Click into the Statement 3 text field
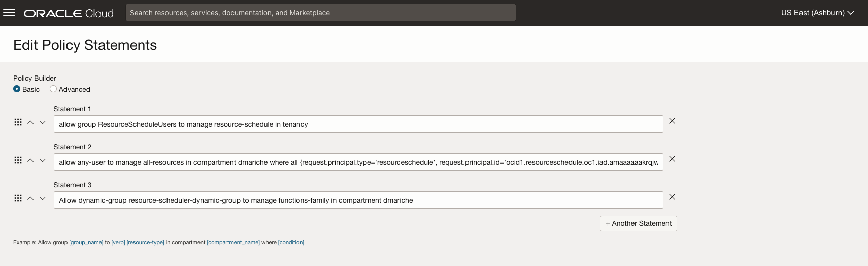Viewport: 868px width, 266px height. [358, 200]
